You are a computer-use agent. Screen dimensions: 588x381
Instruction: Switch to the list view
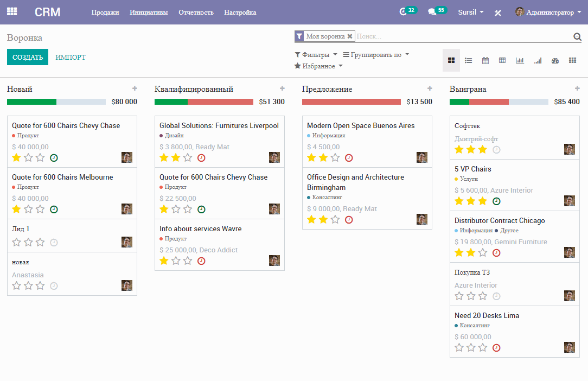coord(468,60)
